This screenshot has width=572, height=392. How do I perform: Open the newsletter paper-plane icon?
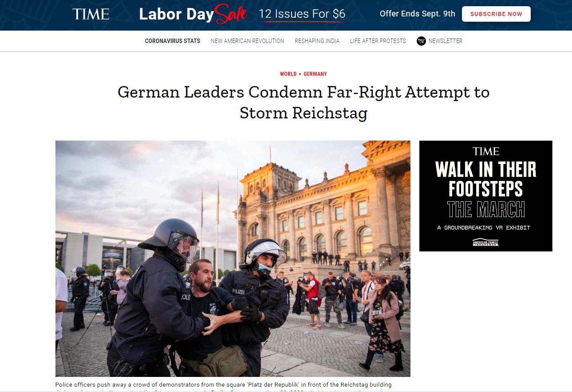(x=421, y=41)
